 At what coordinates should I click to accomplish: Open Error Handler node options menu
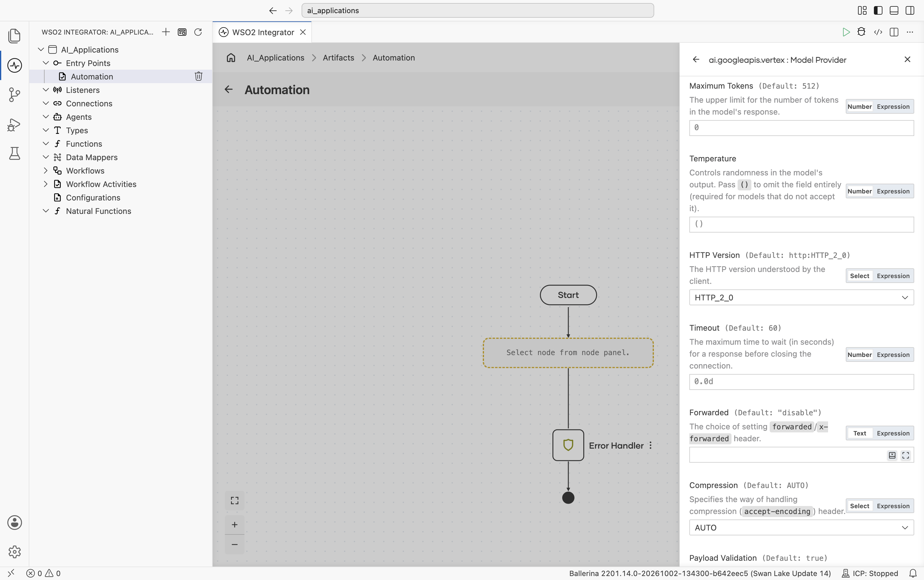click(651, 445)
